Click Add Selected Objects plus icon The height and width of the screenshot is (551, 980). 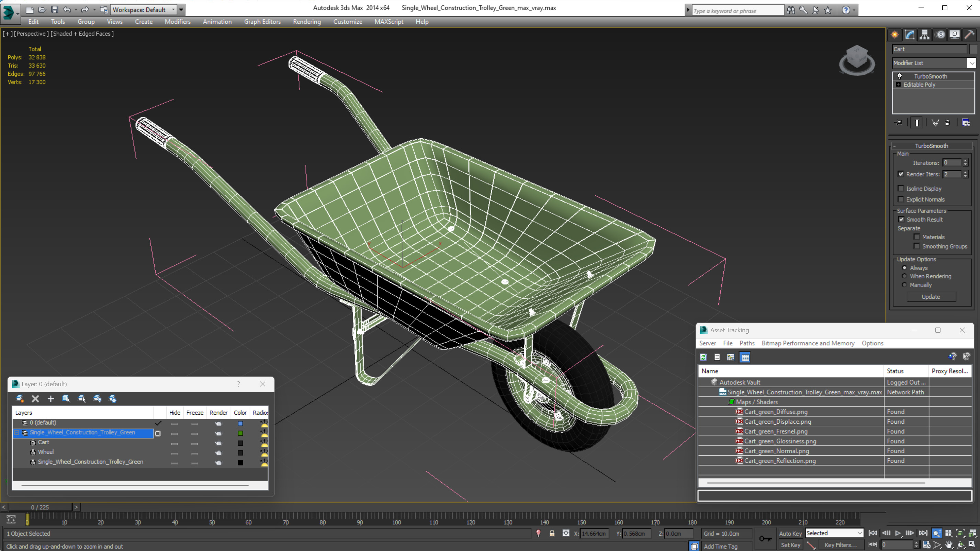click(x=50, y=399)
